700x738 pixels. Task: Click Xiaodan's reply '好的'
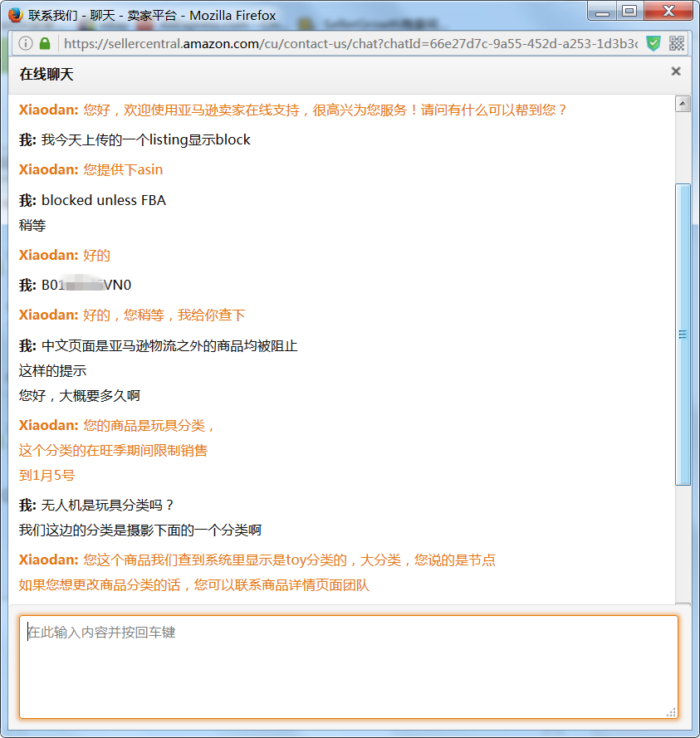[x=96, y=255]
